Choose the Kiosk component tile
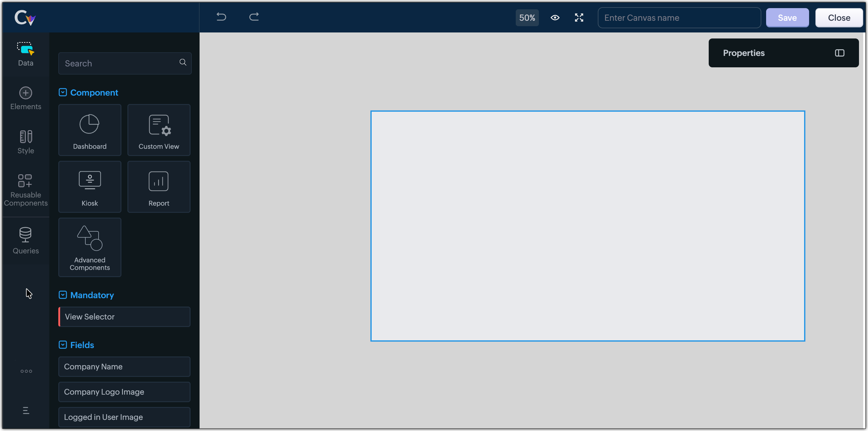Image resolution: width=868 pixels, height=431 pixels. [90, 187]
